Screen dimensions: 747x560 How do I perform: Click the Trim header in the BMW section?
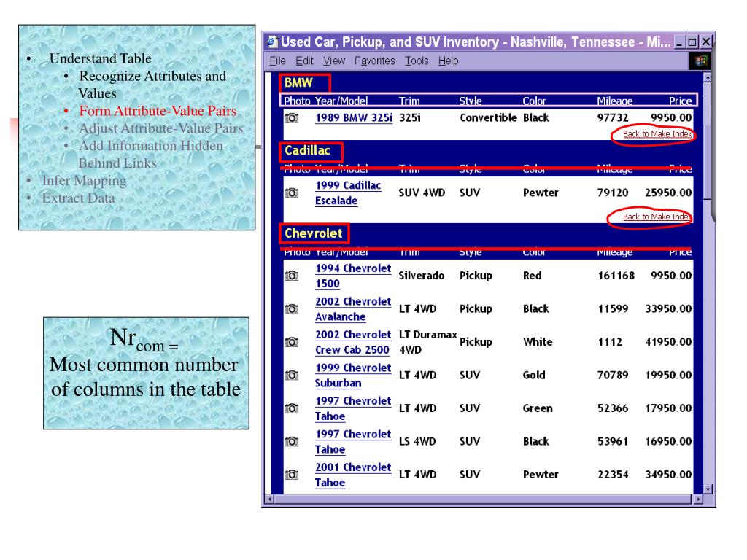[409, 101]
